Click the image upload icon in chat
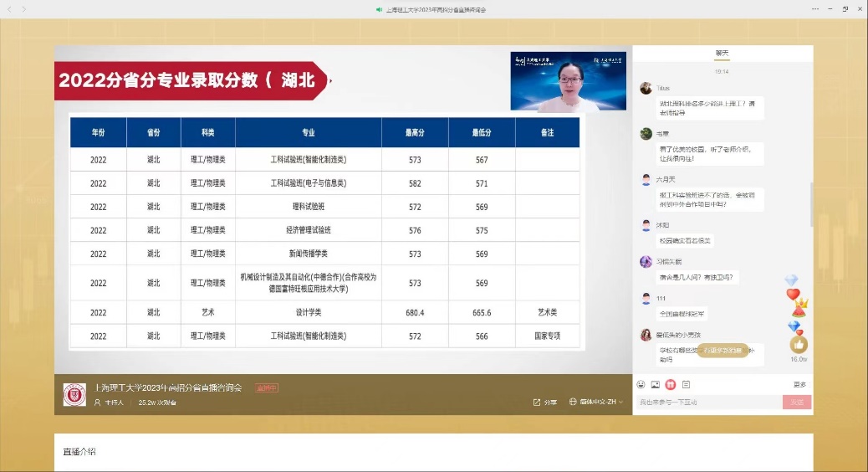 click(x=656, y=384)
